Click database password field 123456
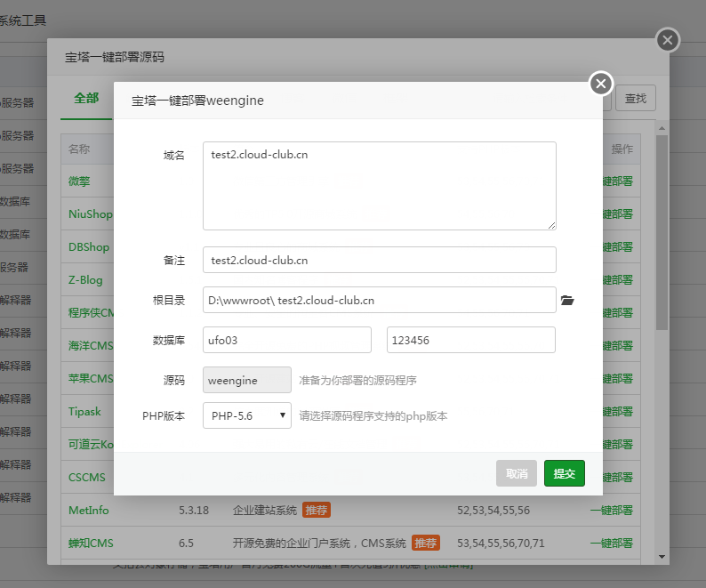This screenshot has height=588, width=706. pos(471,340)
